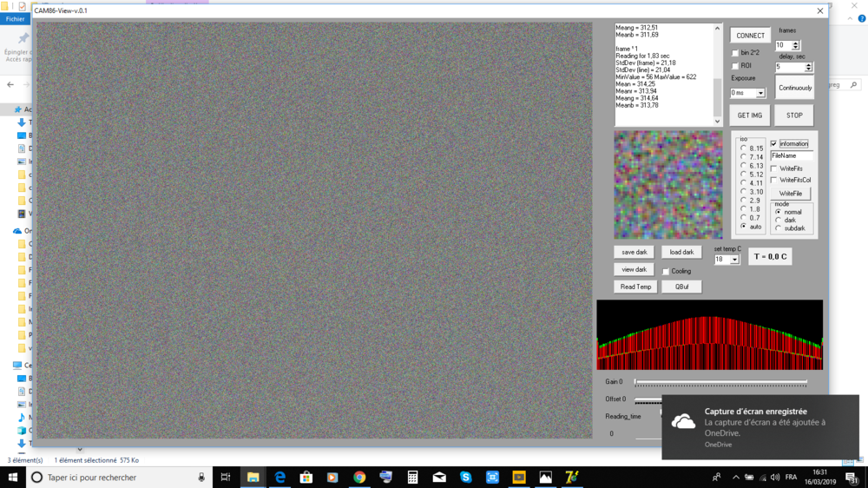This screenshot has width=868, height=488.
Task: Open the Fichier tab in Explorer
Action: coord(15,19)
